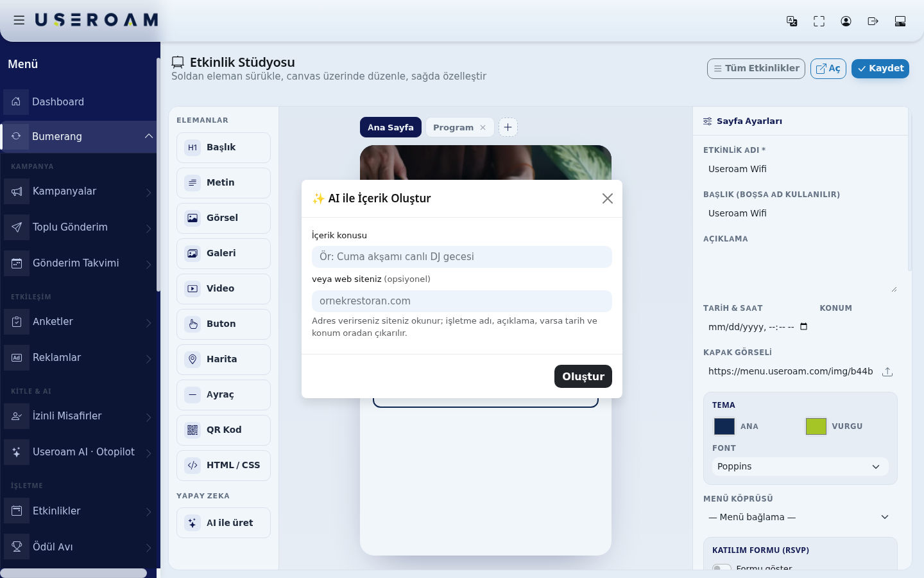Open Dashboard from the sidebar

80,102
